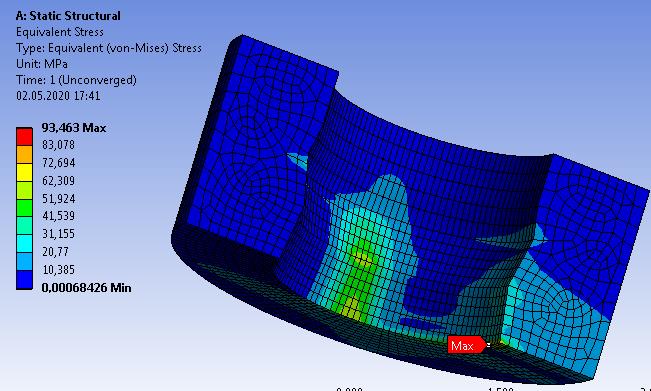Click the red Max probe tag
This screenshot has width=651, height=391.
pyautogui.click(x=466, y=345)
